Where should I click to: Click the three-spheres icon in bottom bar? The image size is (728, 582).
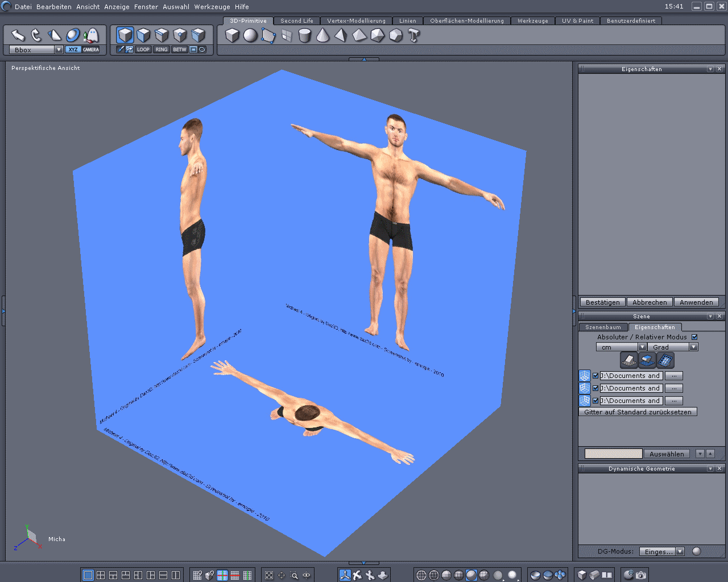(560, 575)
